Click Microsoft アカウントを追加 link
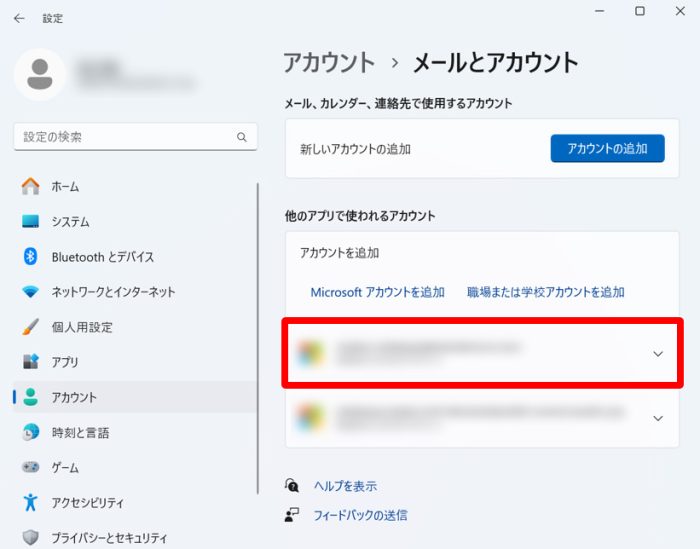 click(x=377, y=292)
